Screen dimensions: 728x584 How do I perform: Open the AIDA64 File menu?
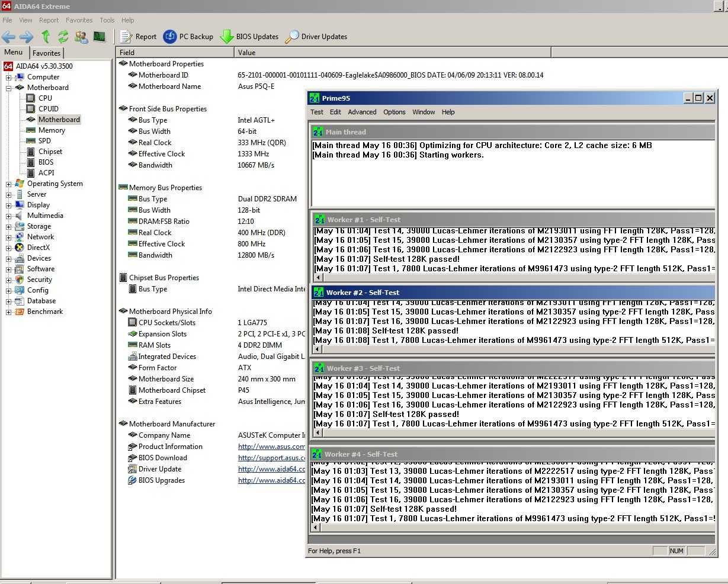[7, 20]
